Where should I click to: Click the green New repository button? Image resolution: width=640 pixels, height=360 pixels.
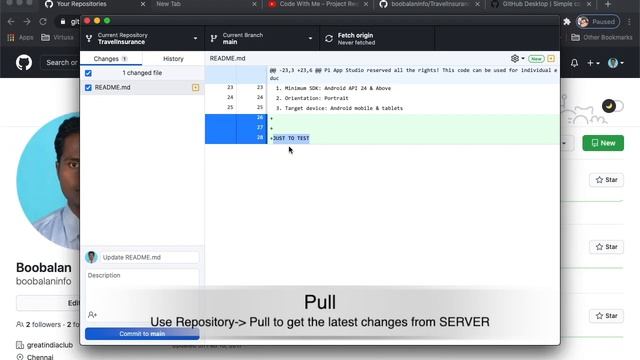[603, 143]
